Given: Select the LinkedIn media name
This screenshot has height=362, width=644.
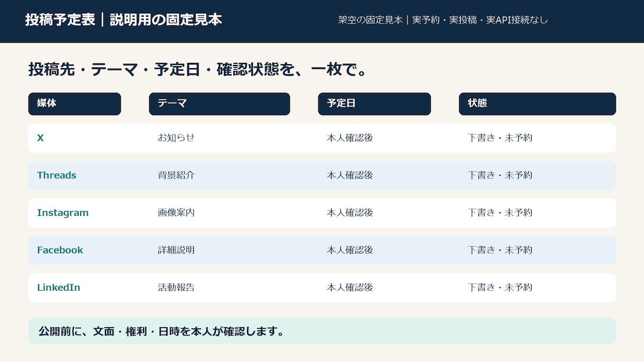Looking at the screenshot, I should (59, 288).
